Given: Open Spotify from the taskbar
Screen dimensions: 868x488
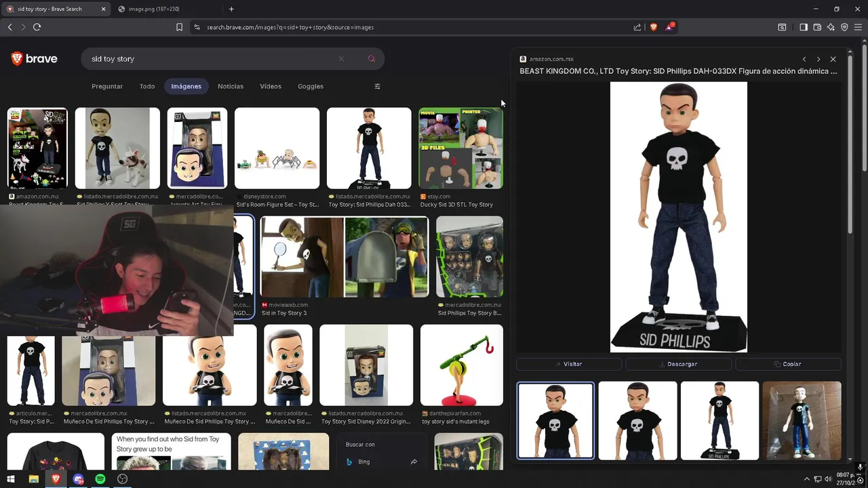Looking at the screenshot, I should tap(100, 479).
